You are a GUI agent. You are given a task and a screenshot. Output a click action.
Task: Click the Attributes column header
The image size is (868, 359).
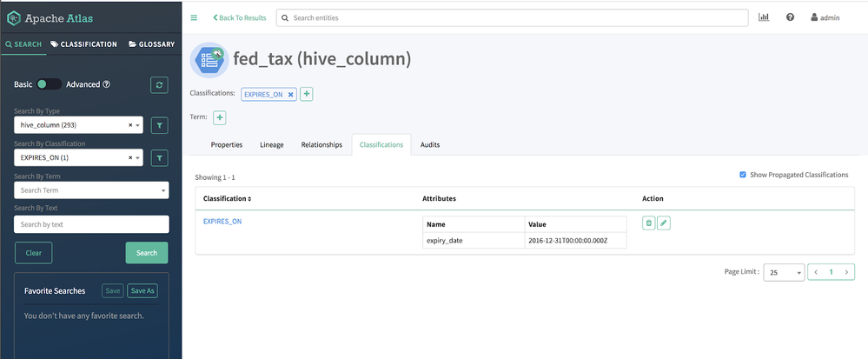point(439,198)
